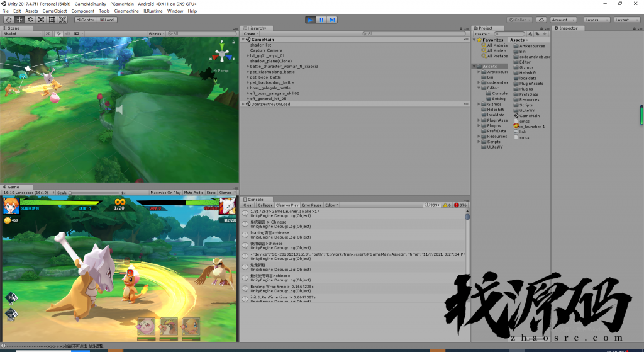This screenshot has height=352, width=644.
Task: Toggle error count 376 filter
Action: 460,205
